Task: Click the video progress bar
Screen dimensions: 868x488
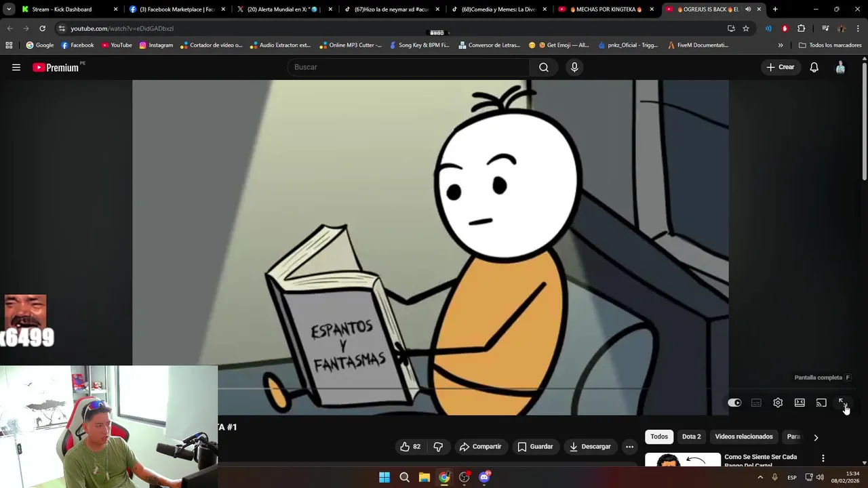Action: pos(431,389)
